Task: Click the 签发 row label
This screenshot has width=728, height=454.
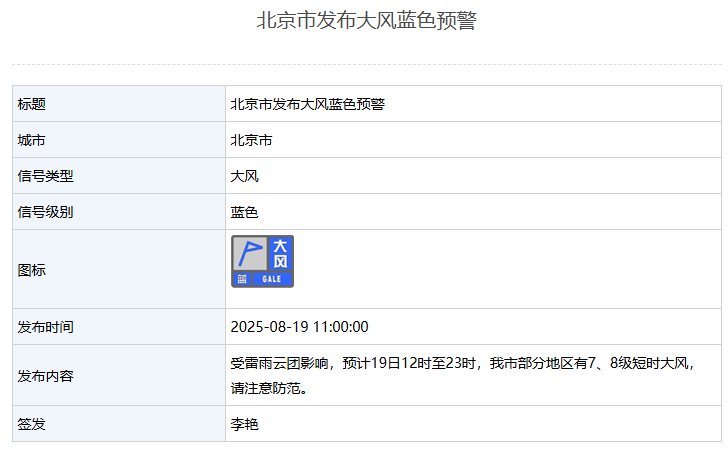Action: 32,424
